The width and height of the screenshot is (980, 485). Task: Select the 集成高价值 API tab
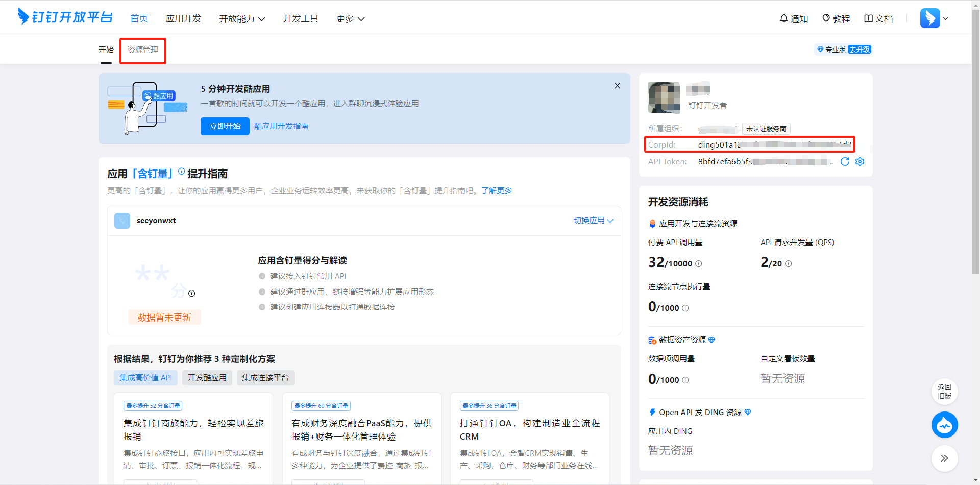pyautogui.click(x=145, y=378)
